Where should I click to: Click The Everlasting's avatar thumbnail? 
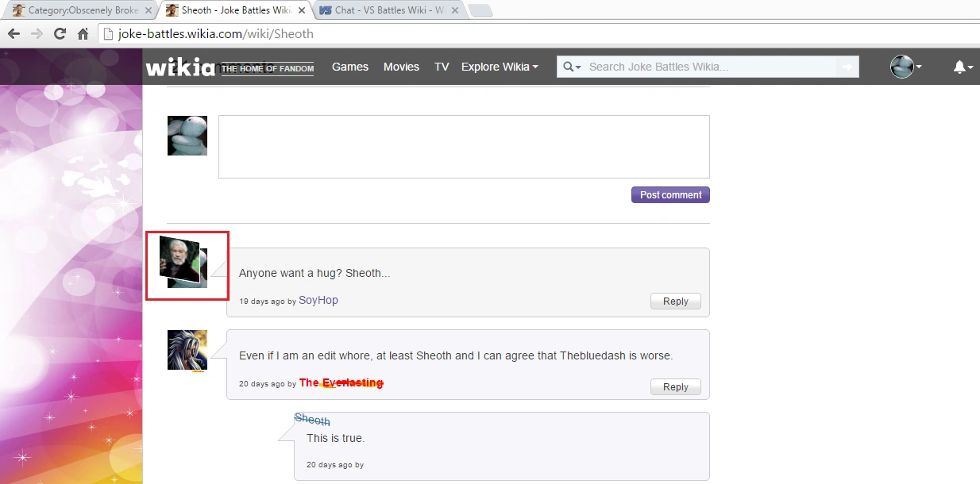tap(187, 350)
